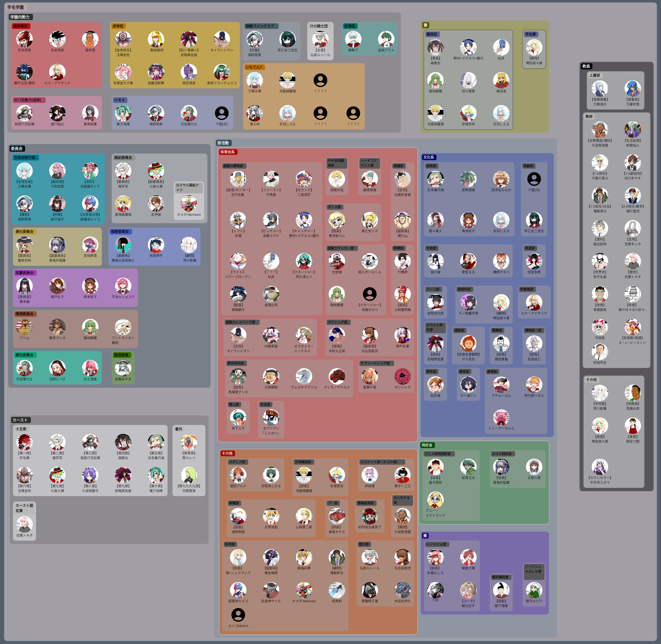Click the モグリアン「しんかい」 avatar in 水泳部
661x644 pixels.
coord(271,417)
